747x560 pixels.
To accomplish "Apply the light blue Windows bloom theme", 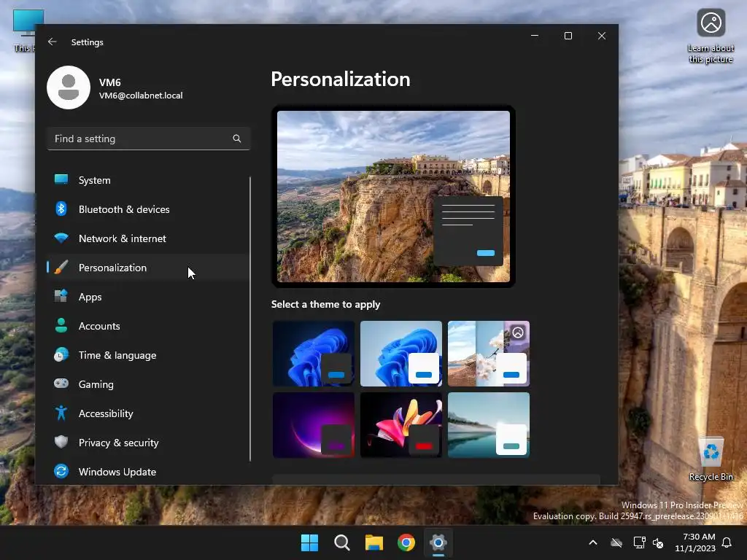I will (x=401, y=354).
